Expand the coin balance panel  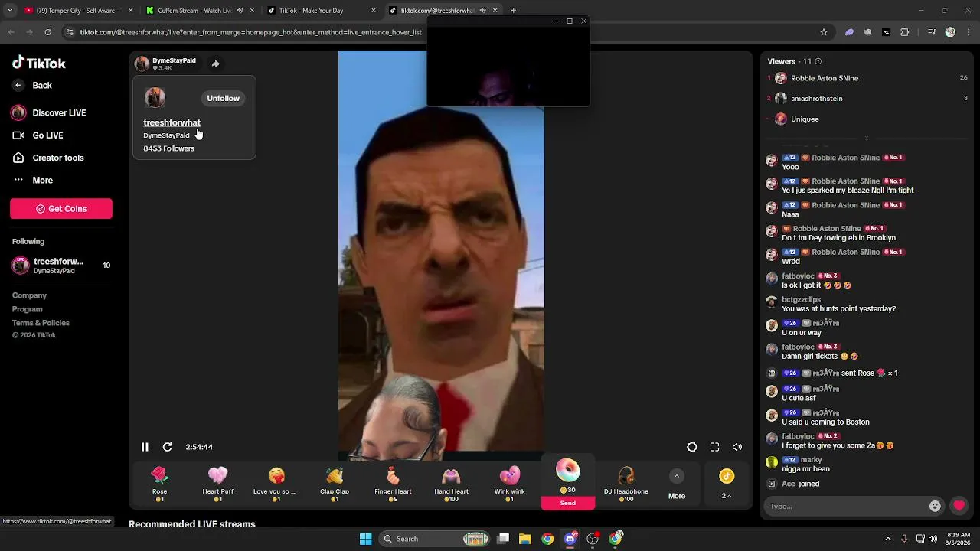pyautogui.click(x=727, y=485)
